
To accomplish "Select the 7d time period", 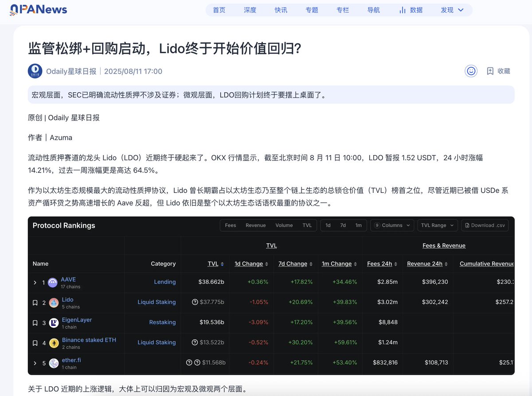I will [x=343, y=225].
